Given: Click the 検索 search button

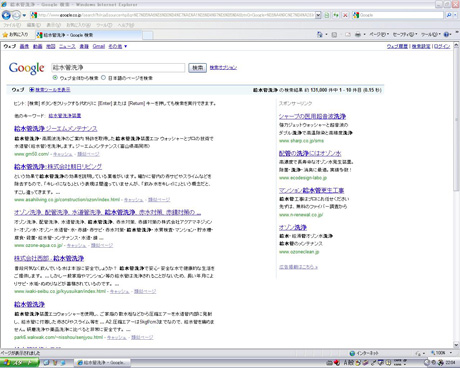Looking at the screenshot, I should click(x=197, y=68).
